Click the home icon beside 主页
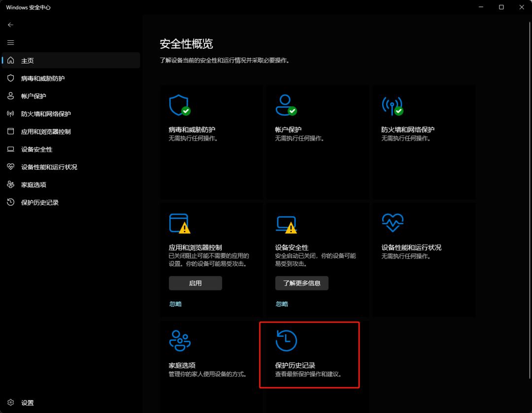The image size is (532, 413). coord(10,60)
